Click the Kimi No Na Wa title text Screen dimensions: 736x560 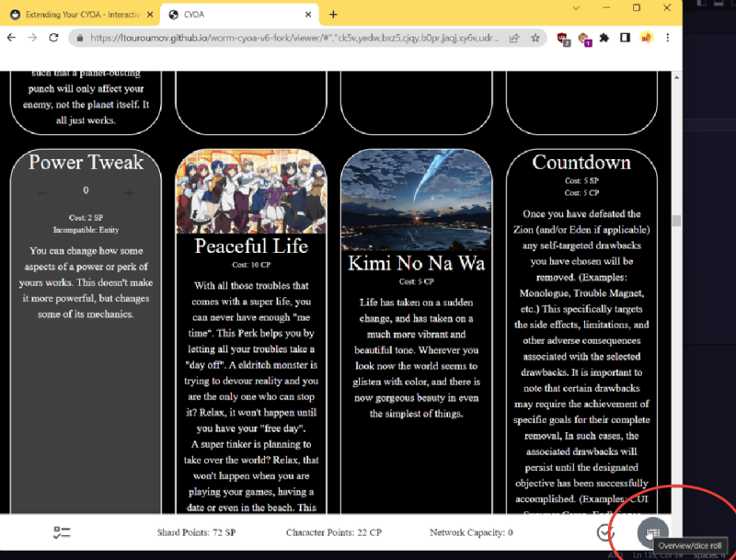(x=417, y=263)
